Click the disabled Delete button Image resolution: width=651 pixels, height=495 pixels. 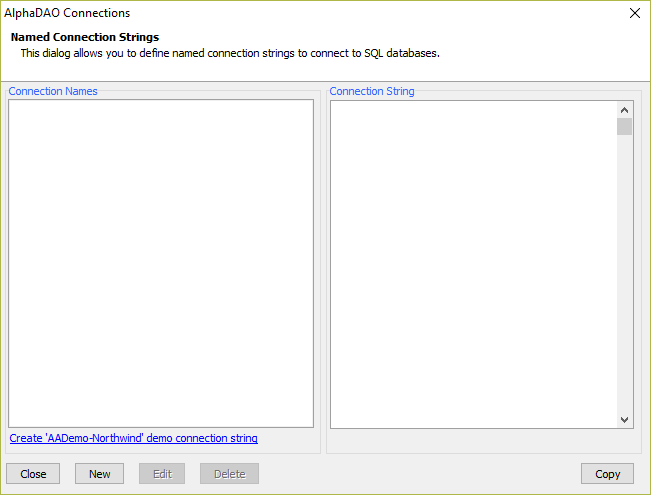229,474
